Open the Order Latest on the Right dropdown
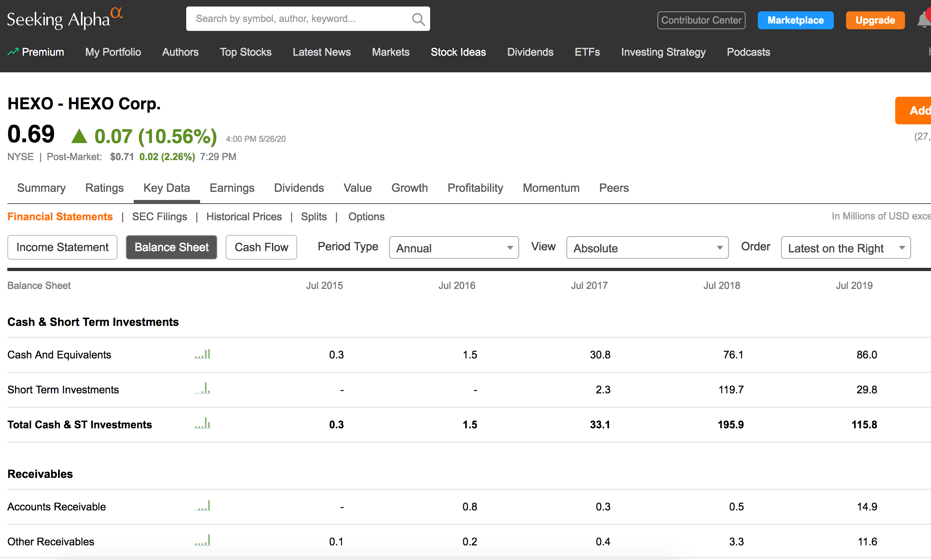This screenshot has width=931, height=560. point(845,247)
